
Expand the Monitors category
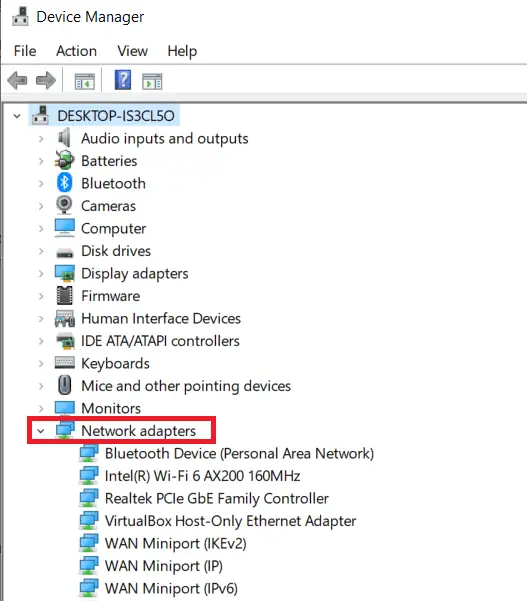coord(41,409)
